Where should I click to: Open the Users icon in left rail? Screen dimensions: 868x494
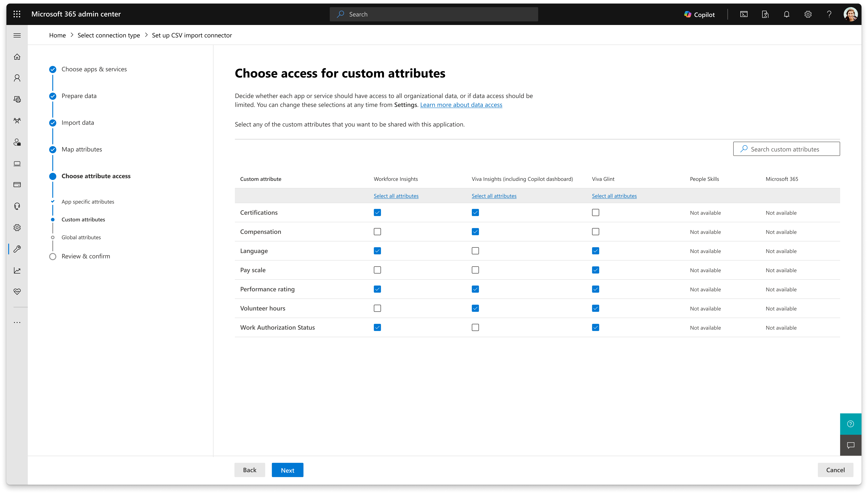(x=17, y=78)
